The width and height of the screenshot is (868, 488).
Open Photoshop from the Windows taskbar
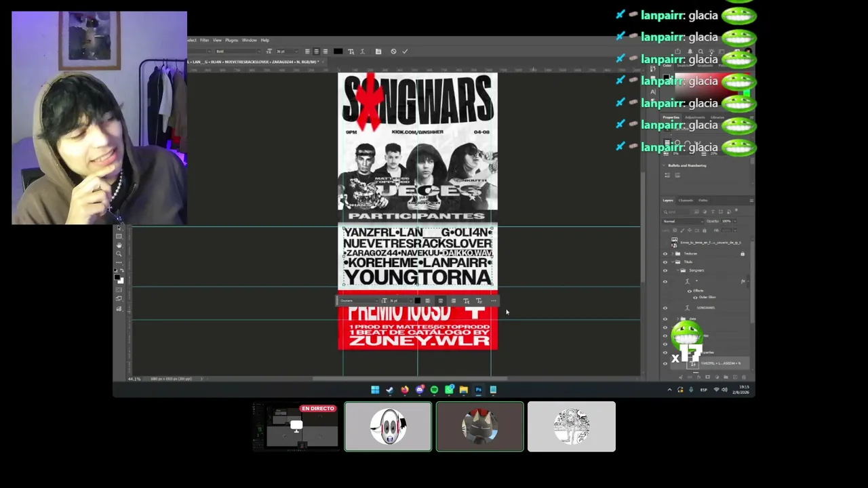[x=478, y=390]
